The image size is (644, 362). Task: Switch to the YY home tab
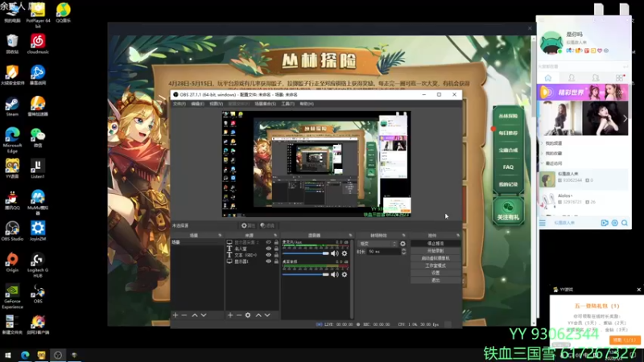tap(548, 78)
